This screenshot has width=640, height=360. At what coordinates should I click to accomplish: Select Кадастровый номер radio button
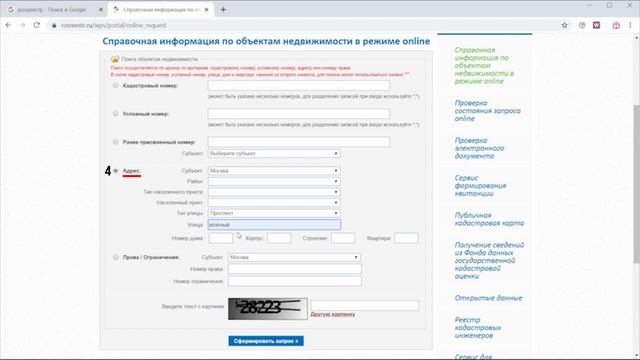[x=116, y=85]
